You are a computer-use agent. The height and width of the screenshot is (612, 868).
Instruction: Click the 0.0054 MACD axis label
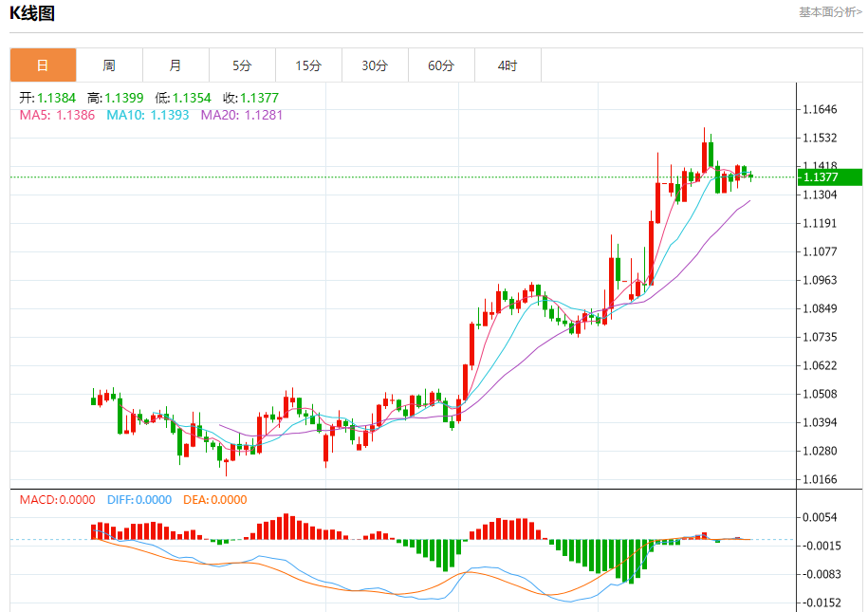pyautogui.click(x=820, y=517)
